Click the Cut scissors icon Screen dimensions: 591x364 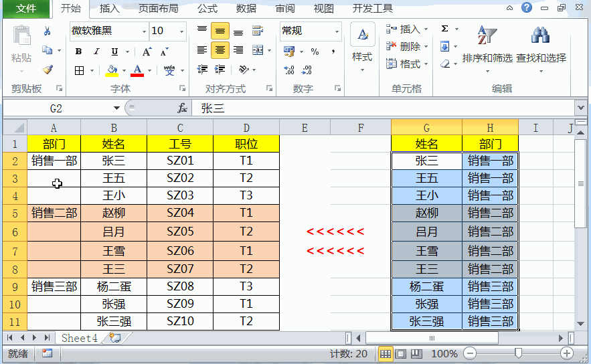pos(47,31)
